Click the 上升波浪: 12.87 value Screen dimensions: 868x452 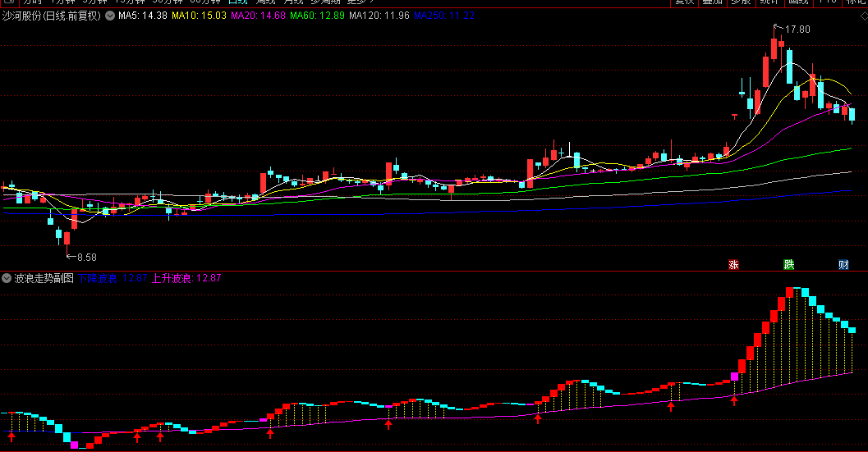[x=186, y=278]
